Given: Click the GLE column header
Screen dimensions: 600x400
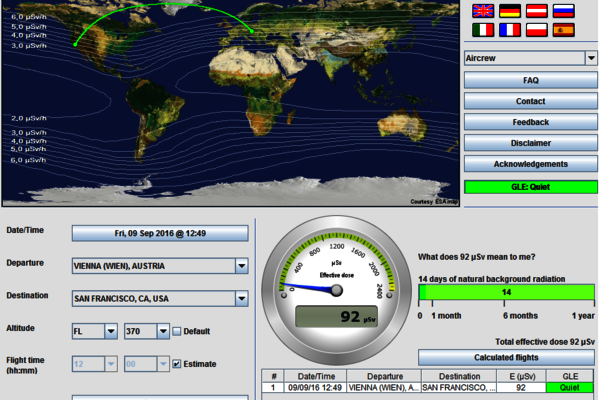Looking at the screenshot, I should [570, 376].
